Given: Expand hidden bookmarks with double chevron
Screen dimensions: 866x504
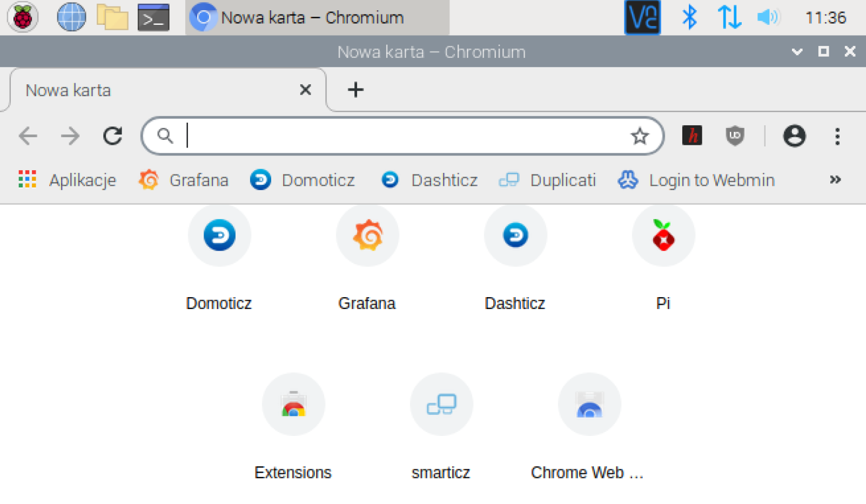Looking at the screenshot, I should point(835,179).
